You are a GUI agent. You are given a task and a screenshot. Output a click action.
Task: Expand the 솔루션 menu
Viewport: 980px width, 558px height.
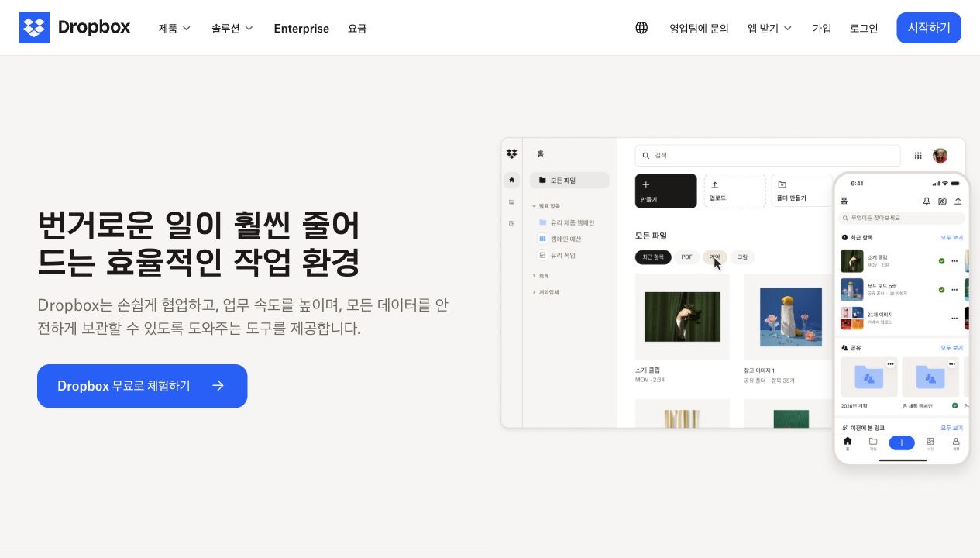click(232, 28)
